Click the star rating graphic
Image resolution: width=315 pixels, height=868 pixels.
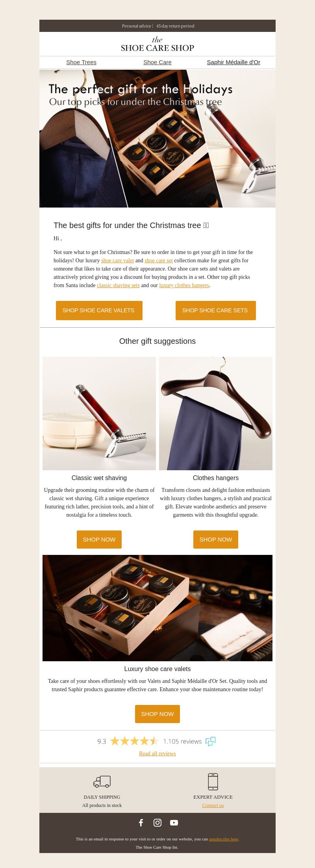pos(134,741)
